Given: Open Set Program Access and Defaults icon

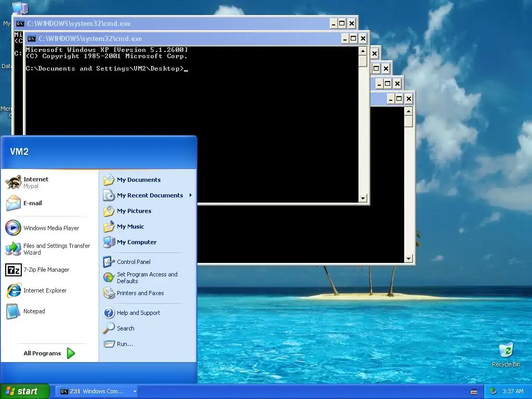Looking at the screenshot, I should pos(109,277).
